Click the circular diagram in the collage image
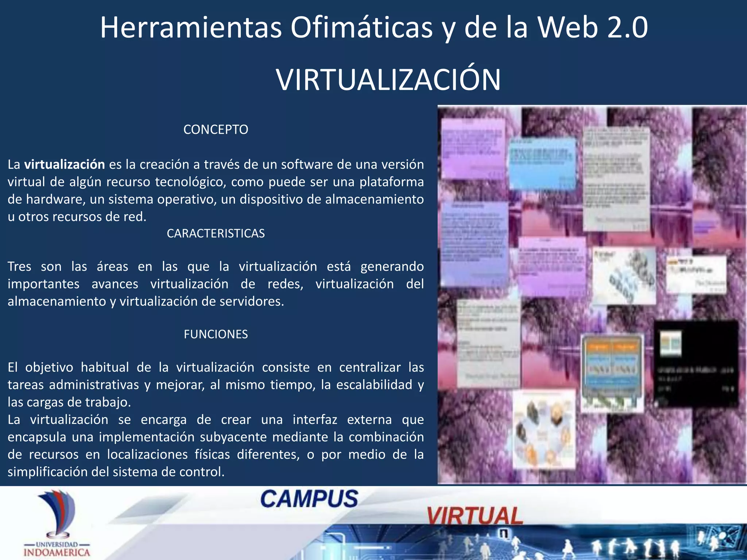747x560 pixels. (x=543, y=430)
